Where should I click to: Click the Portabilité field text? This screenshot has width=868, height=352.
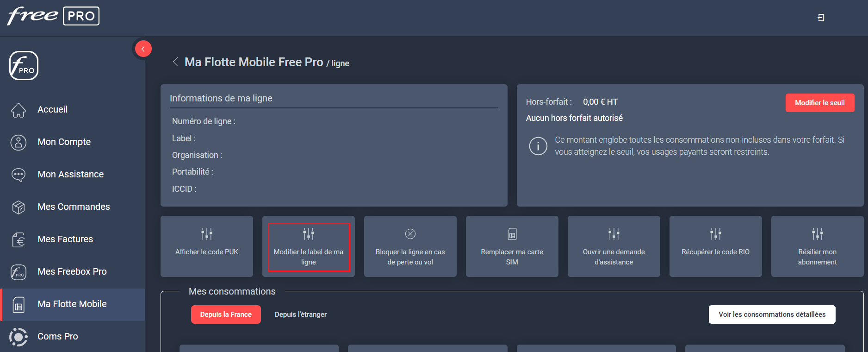point(192,172)
